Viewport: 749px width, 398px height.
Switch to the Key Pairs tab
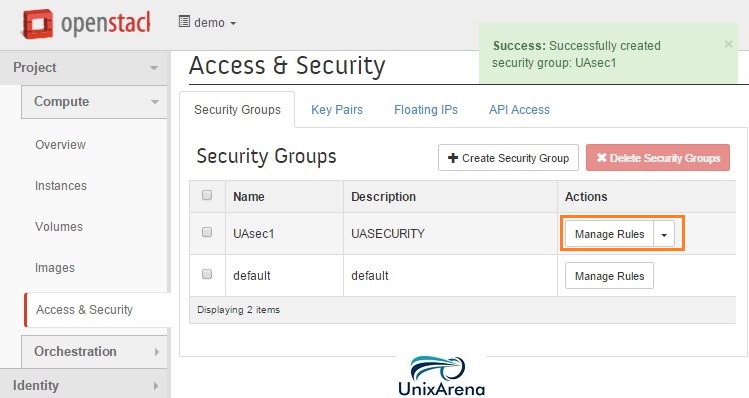pos(337,110)
